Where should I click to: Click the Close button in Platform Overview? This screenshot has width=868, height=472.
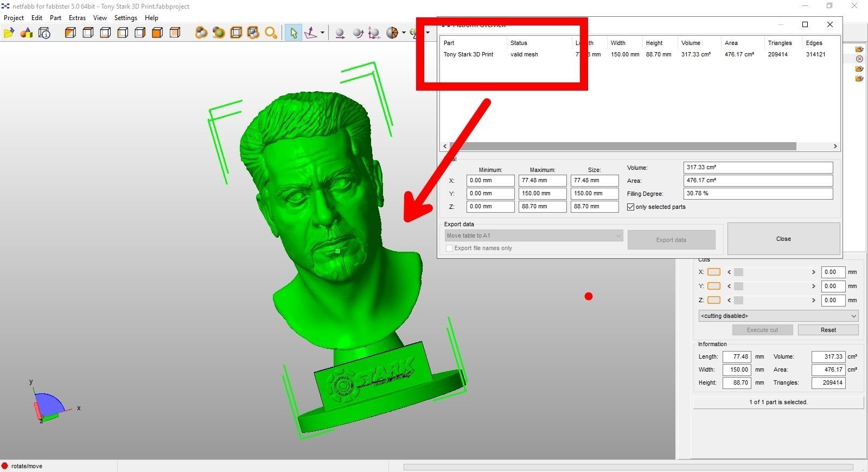point(783,239)
